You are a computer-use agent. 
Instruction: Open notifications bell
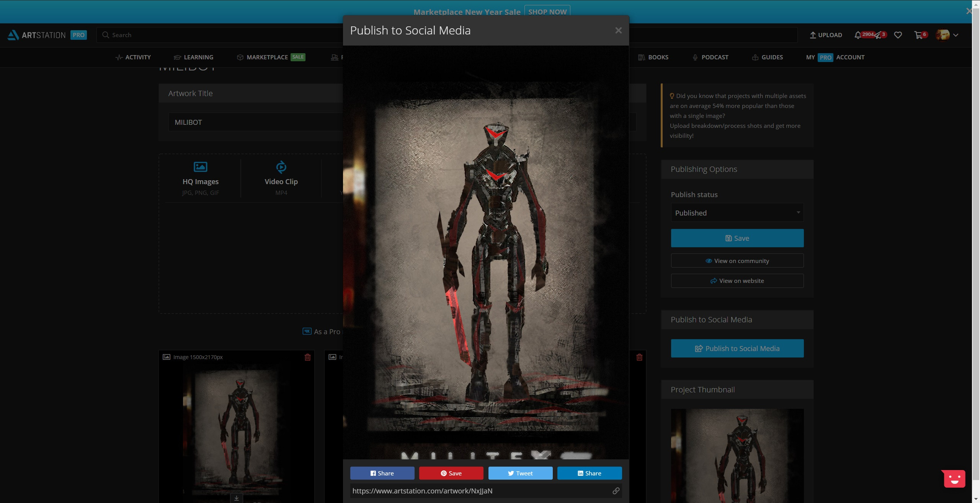[857, 35]
